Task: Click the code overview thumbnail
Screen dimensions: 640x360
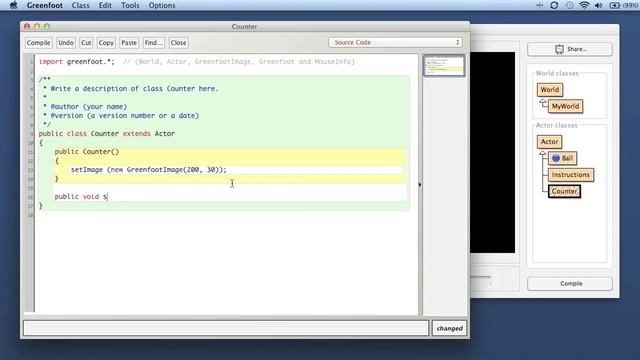Action: (444, 66)
